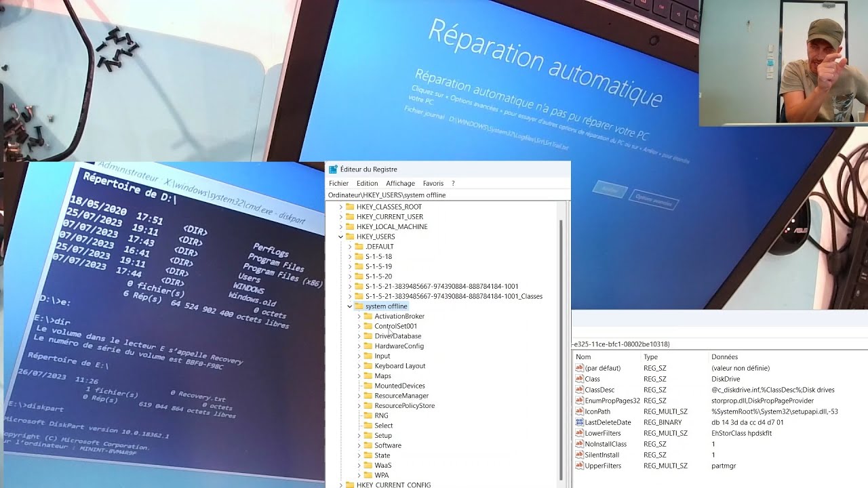This screenshot has width=868, height=488.
Task: Select the ResourcePolicyStore key
Action: tap(404, 405)
